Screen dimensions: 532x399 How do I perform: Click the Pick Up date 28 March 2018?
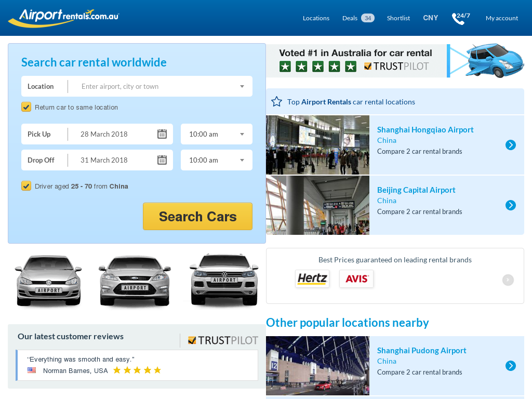(x=104, y=134)
